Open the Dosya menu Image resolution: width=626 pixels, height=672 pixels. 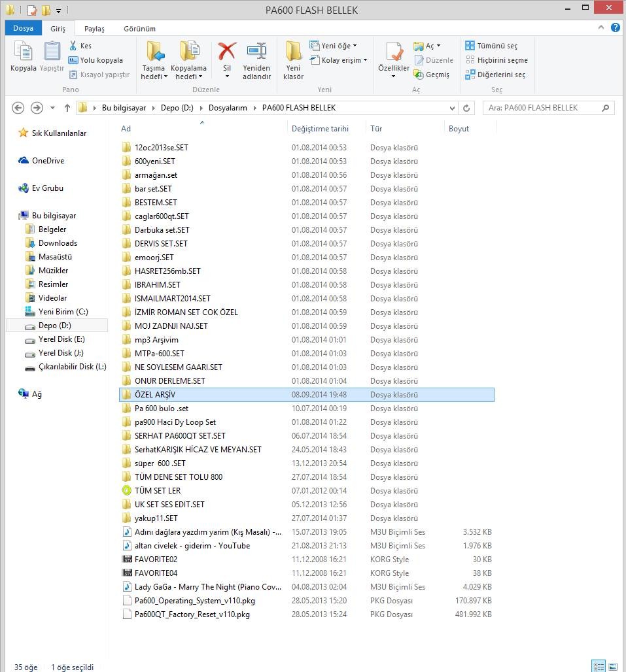[x=23, y=29]
